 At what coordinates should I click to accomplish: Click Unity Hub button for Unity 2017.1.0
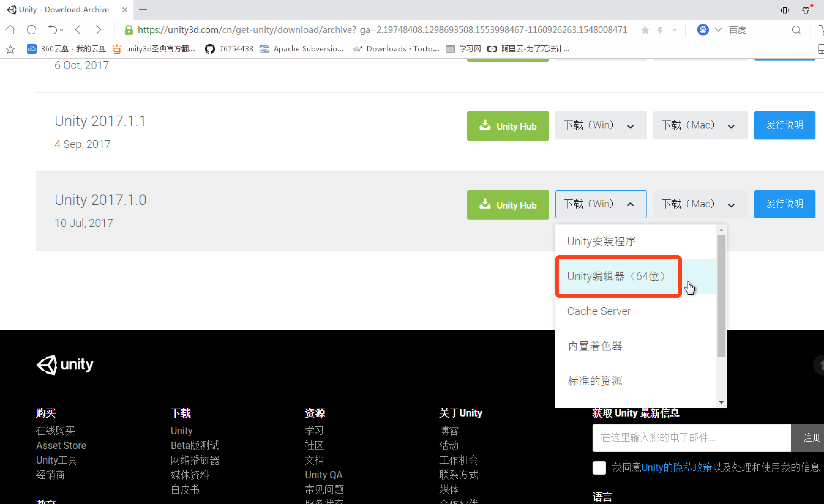click(508, 205)
